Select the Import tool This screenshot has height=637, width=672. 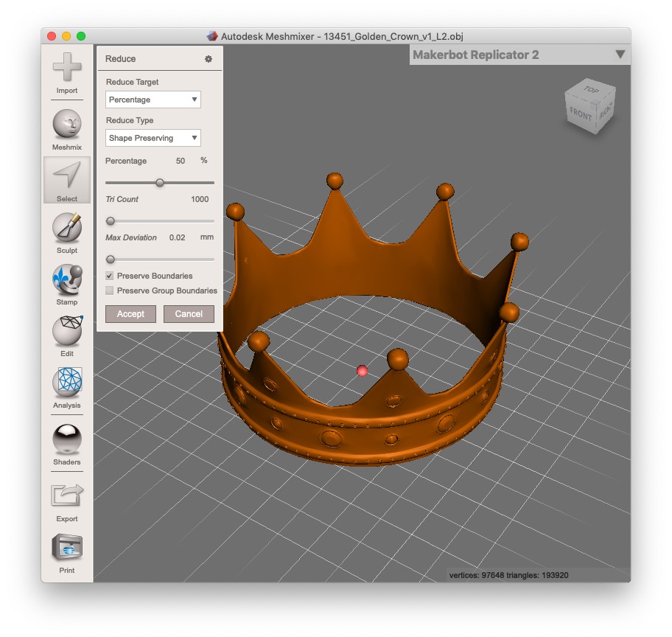(66, 74)
